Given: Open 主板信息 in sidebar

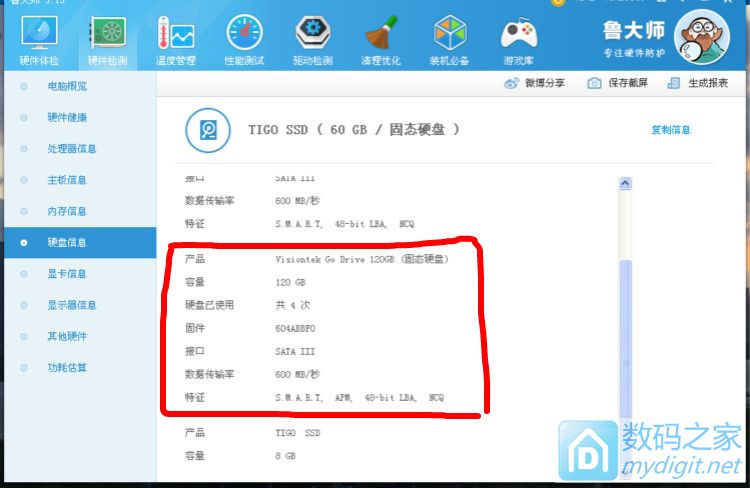Looking at the screenshot, I should 66,180.
